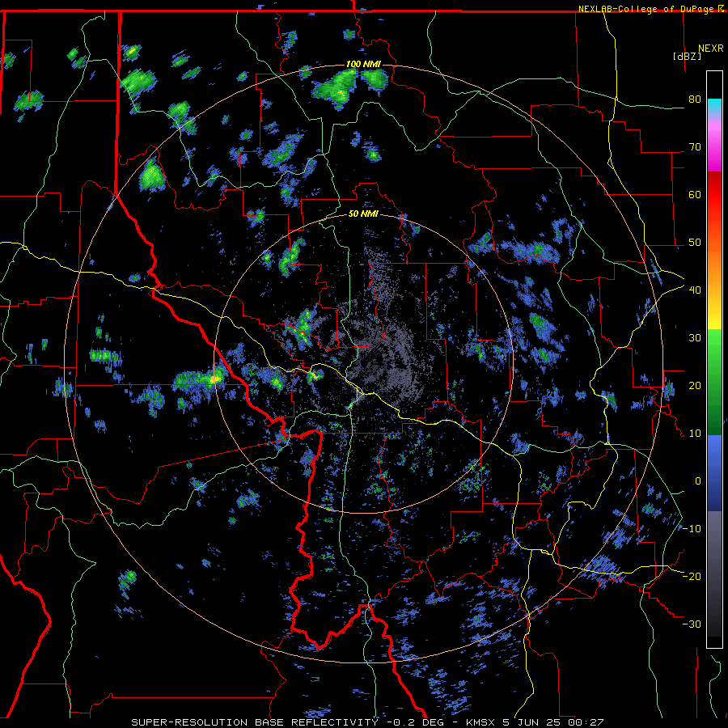Click the 0 dBZ scale value
This screenshot has height=728, width=728.
[x=698, y=481]
